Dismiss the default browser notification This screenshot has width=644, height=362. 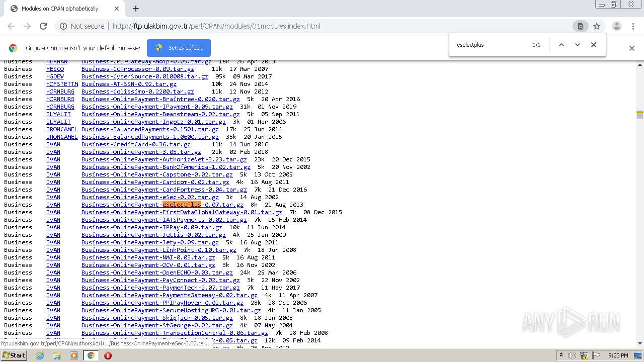pyautogui.click(x=632, y=48)
